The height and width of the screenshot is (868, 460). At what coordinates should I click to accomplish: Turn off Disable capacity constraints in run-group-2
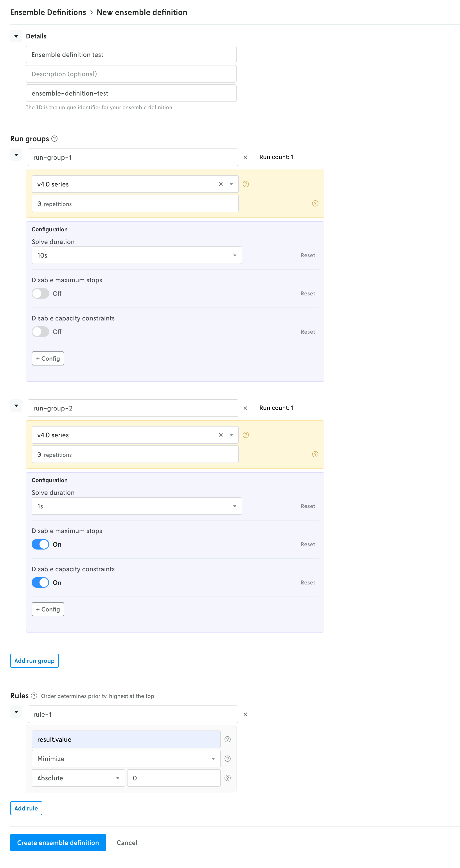pos(40,582)
